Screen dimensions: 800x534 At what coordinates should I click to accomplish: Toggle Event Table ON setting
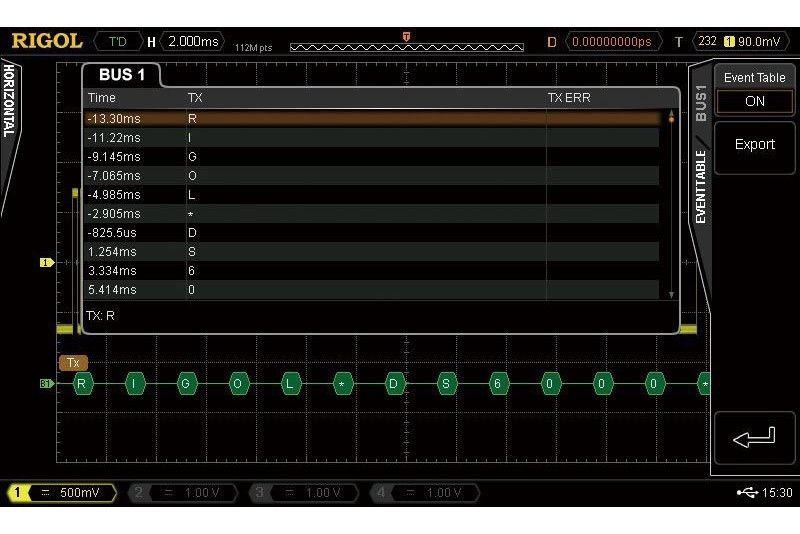coord(754,101)
